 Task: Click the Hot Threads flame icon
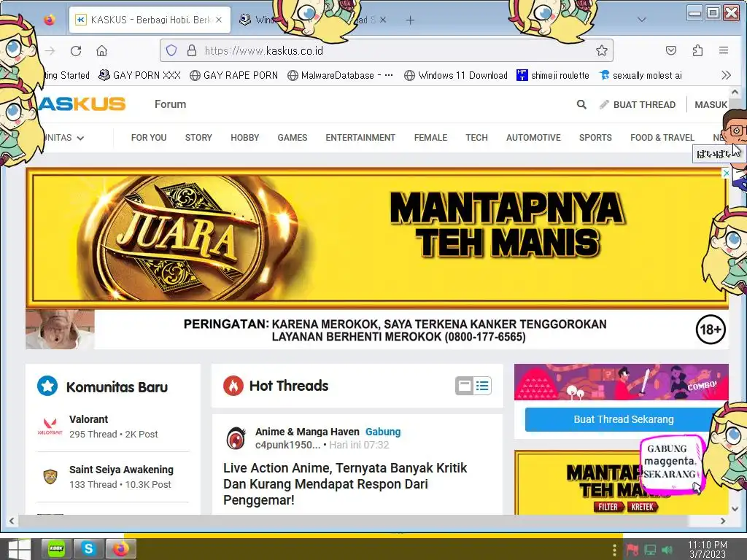(233, 386)
